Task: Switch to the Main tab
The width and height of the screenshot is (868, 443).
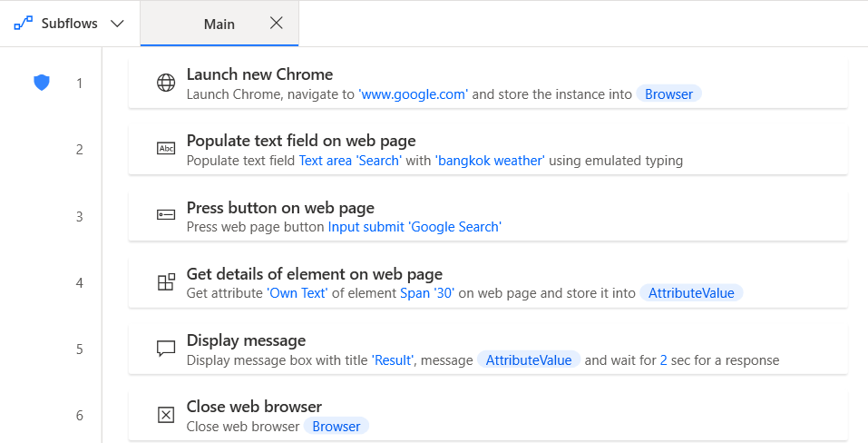Action: (x=219, y=24)
